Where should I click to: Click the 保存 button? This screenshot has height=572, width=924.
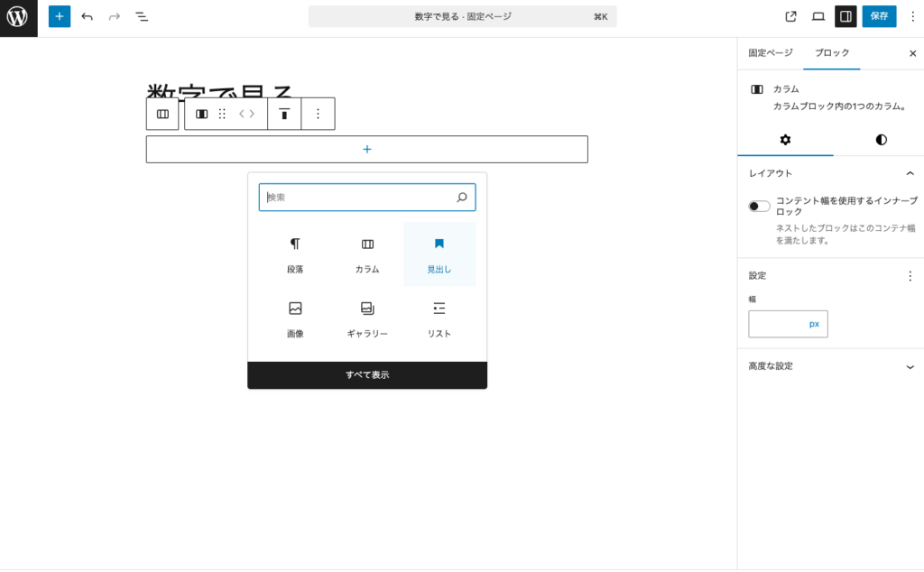click(x=878, y=16)
